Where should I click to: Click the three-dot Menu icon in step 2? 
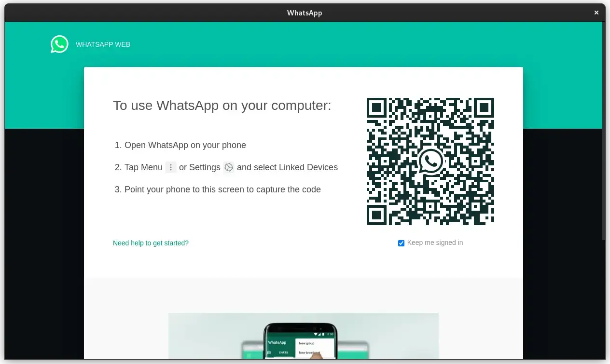(x=171, y=167)
